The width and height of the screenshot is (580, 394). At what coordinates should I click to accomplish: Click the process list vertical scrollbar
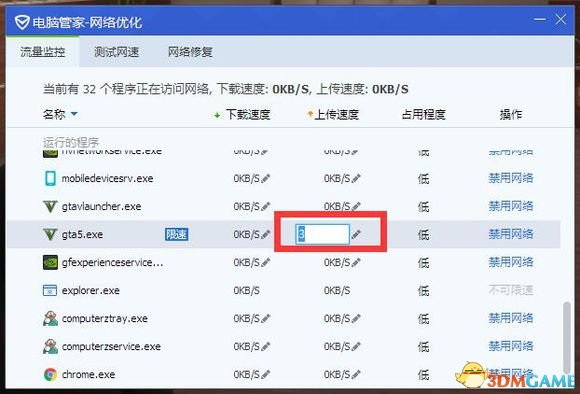(x=566, y=337)
